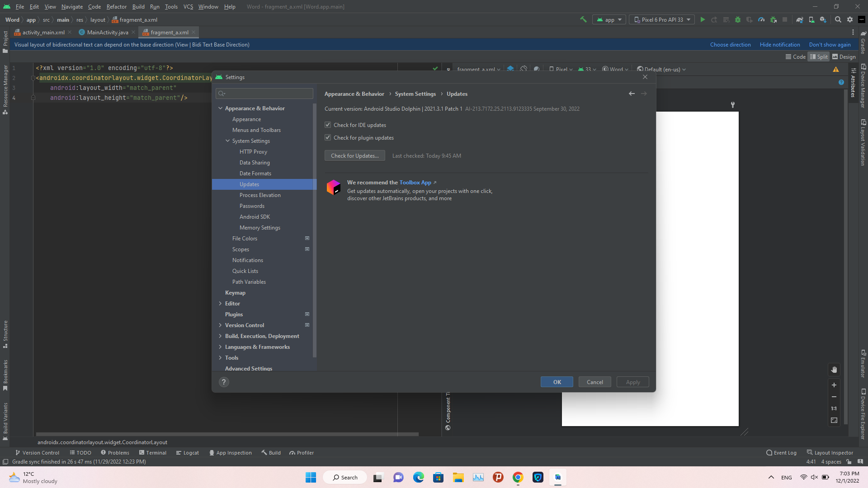Expand Build, Execution, Deployment node
868x488 pixels.
pyautogui.click(x=220, y=336)
